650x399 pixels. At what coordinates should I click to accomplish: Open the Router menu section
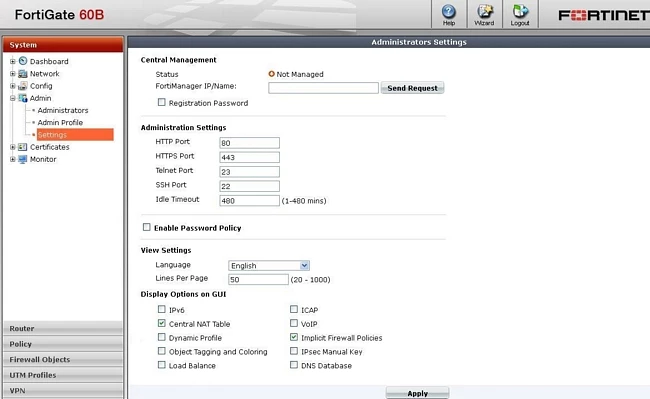click(63, 328)
